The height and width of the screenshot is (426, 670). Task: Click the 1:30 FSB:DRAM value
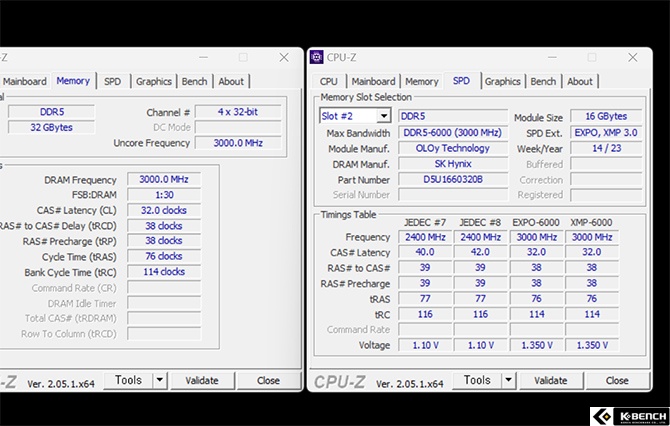click(164, 195)
